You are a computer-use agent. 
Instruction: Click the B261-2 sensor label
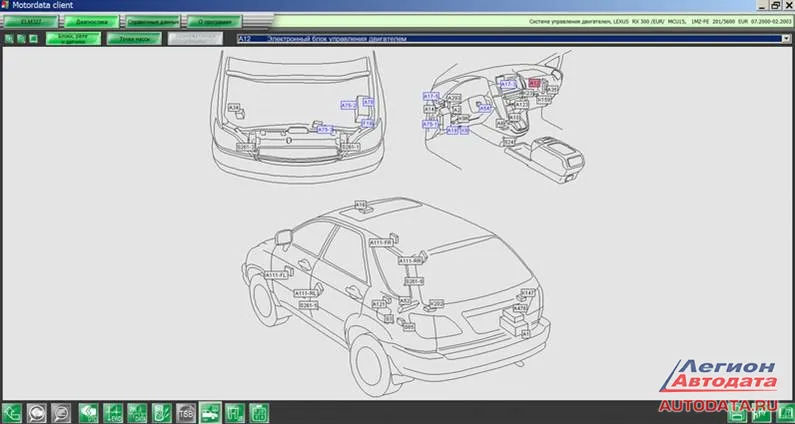tap(246, 147)
